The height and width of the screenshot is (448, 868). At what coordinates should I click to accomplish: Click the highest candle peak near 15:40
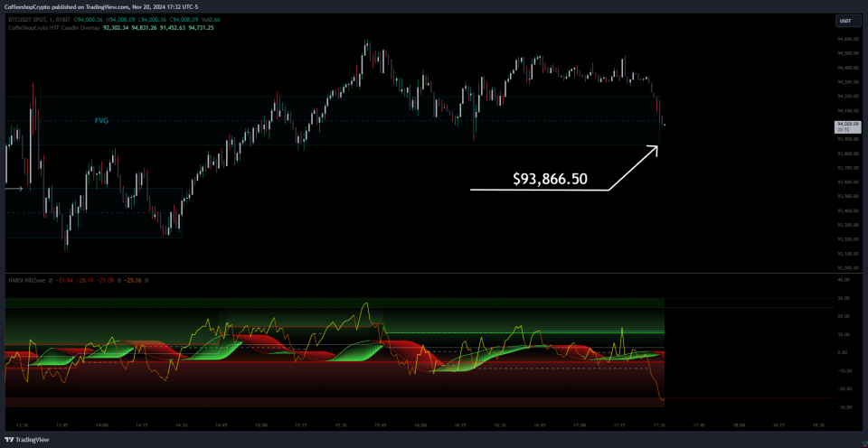pyautogui.click(x=366, y=42)
